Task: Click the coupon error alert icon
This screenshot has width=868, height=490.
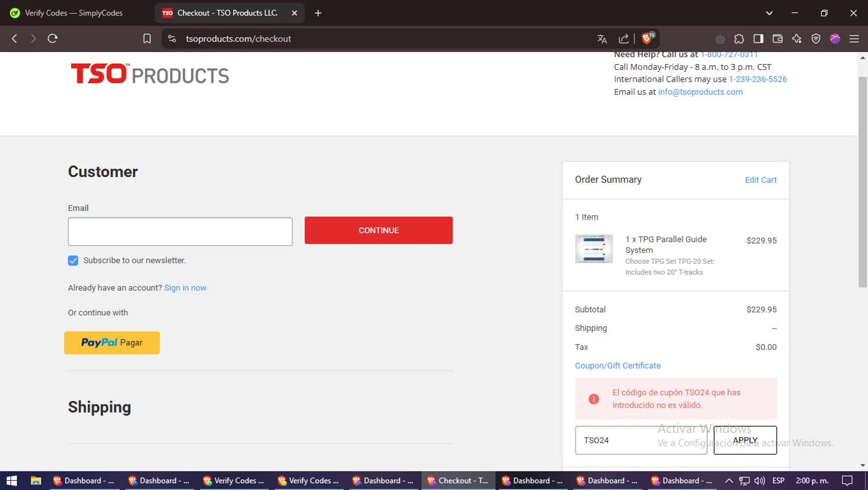Action: 594,399
